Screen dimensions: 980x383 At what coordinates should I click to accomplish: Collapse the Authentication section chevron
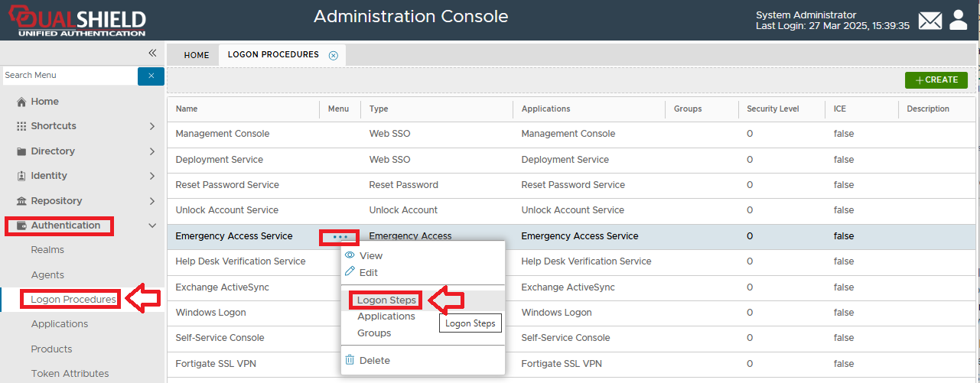click(151, 226)
